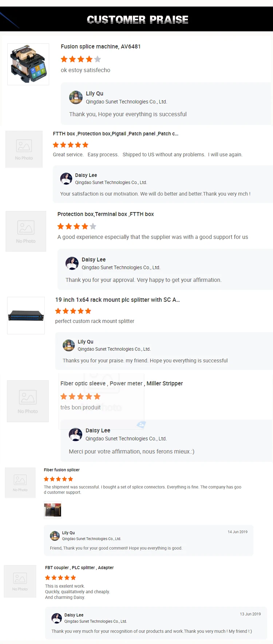Screen dimensions: 273x644
Task: Open the "19 inch 1x64 rack mount plc splitter" title
Action: [x=117, y=300]
